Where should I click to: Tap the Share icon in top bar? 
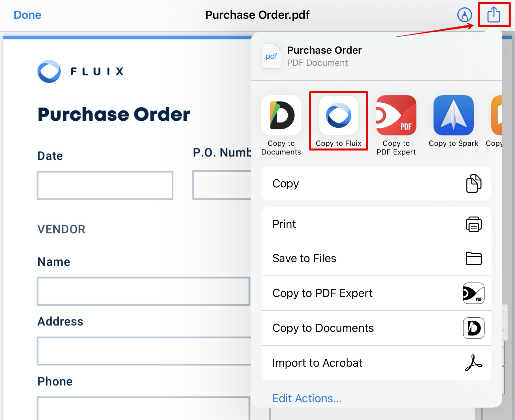494,15
